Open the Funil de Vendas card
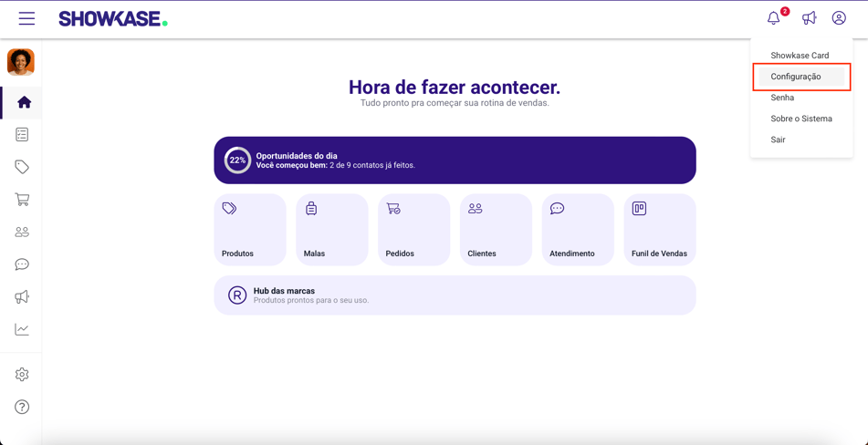The width and height of the screenshot is (868, 445). coord(659,230)
